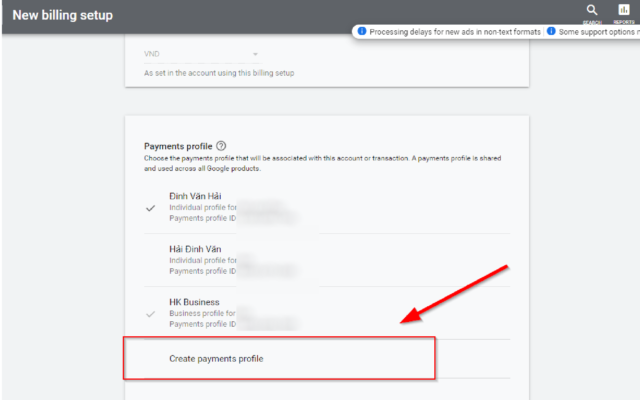This screenshot has width=640, height=400.
Task: Click the Payments profile help icon
Action: [x=221, y=146]
